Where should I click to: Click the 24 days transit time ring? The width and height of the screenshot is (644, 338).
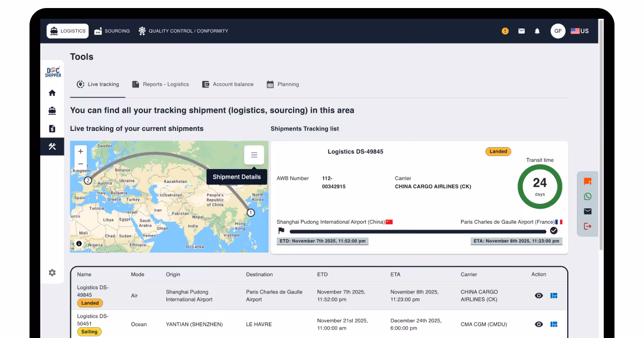tap(540, 187)
